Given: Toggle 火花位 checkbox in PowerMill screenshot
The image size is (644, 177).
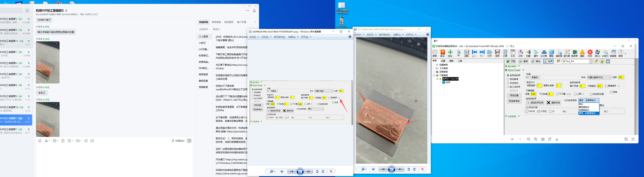Looking at the screenshot, I should coord(539,111).
